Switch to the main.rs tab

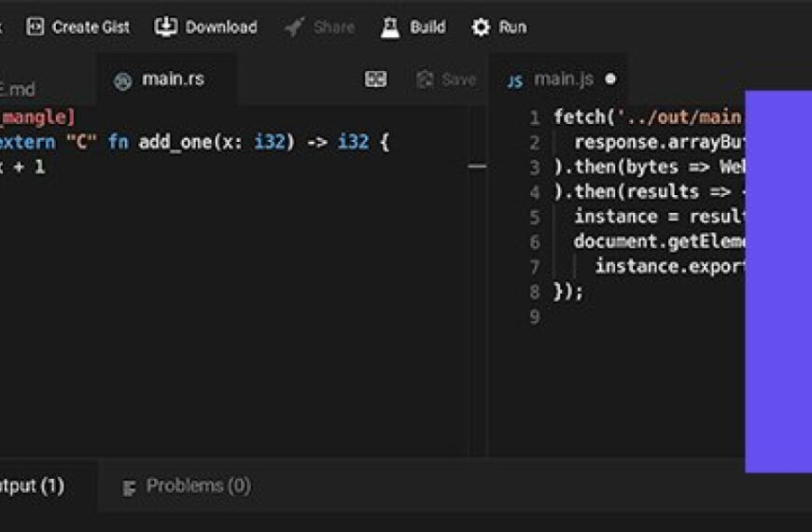pos(167,79)
